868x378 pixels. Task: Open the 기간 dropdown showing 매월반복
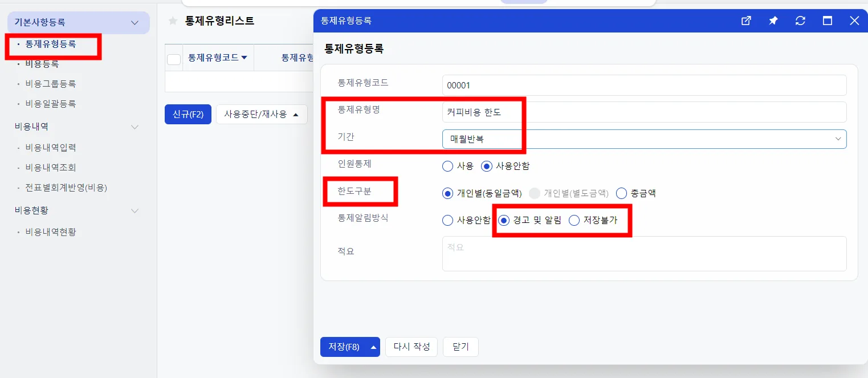644,139
